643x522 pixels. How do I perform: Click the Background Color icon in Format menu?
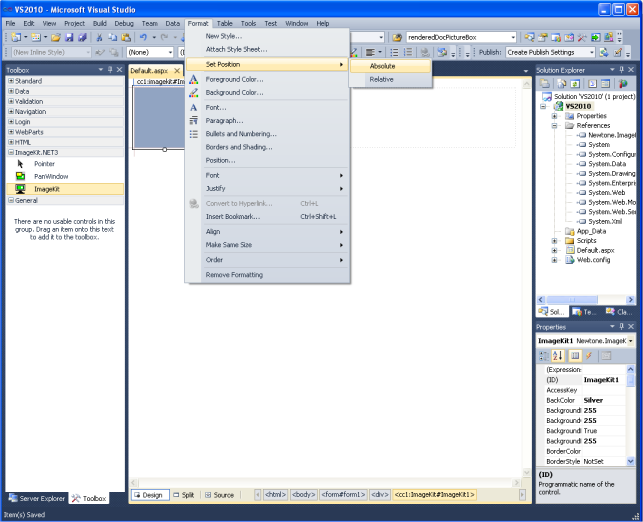click(194, 93)
